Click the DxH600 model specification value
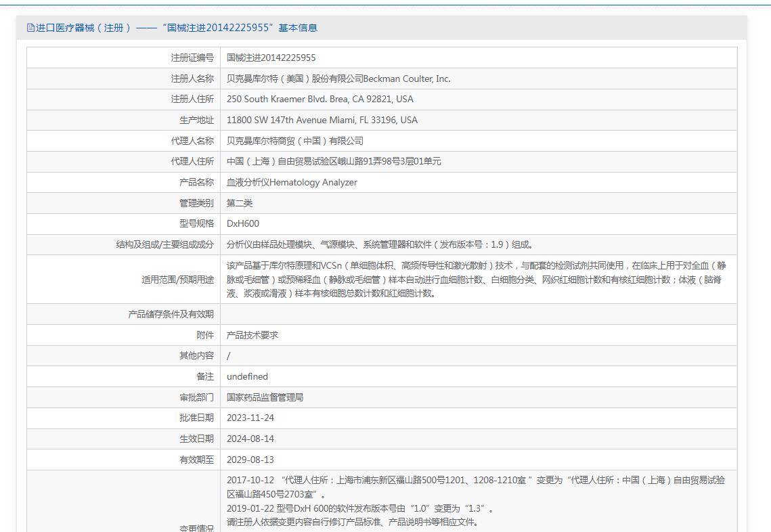 coord(243,223)
